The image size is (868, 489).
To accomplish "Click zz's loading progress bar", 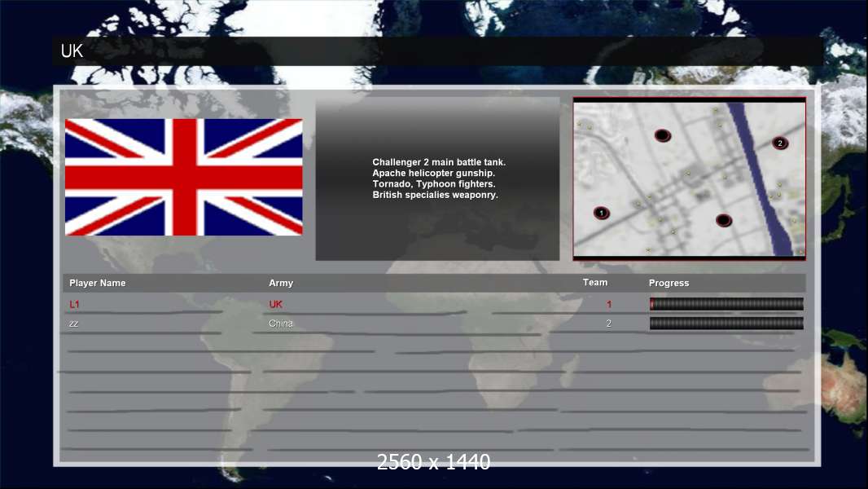I will (x=726, y=324).
